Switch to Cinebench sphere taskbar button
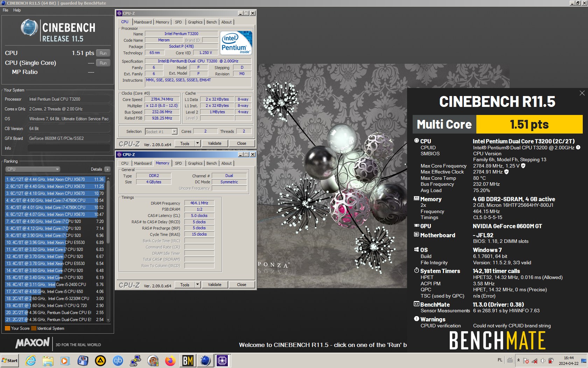Screen dimensions: 588x368 [x=205, y=360]
